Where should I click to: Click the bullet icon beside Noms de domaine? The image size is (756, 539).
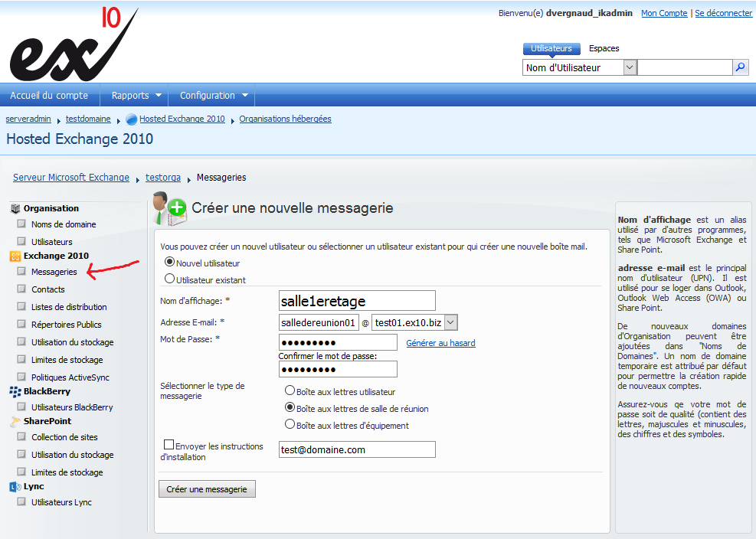[x=21, y=224]
